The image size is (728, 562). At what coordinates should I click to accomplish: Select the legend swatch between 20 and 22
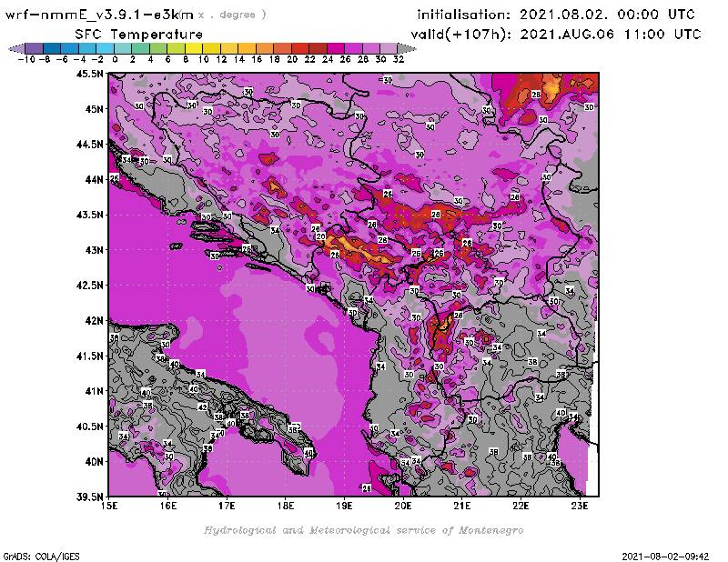(300, 48)
